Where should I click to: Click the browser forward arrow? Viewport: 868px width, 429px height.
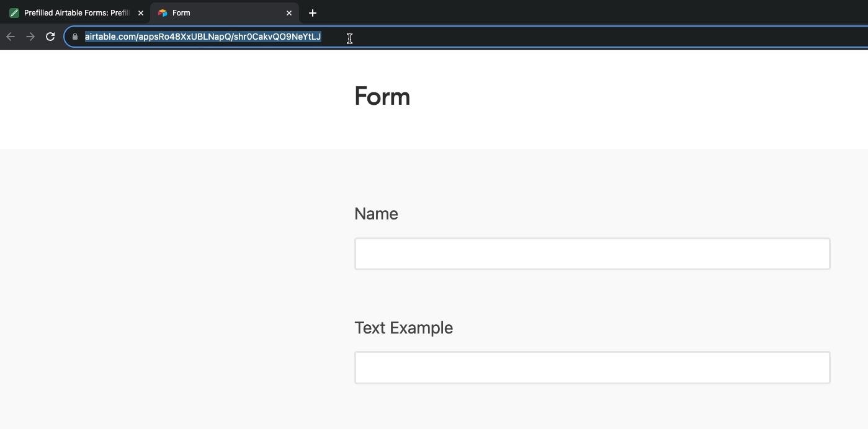point(30,37)
